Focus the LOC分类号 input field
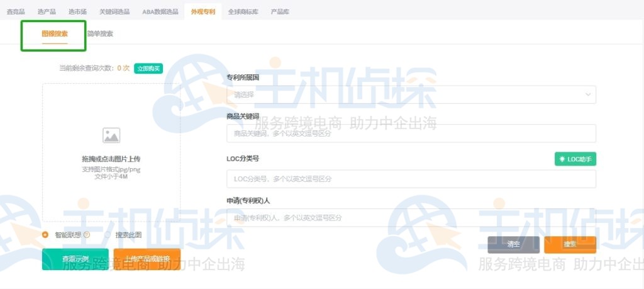The height and width of the screenshot is (289, 644). [x=411, y=179]
